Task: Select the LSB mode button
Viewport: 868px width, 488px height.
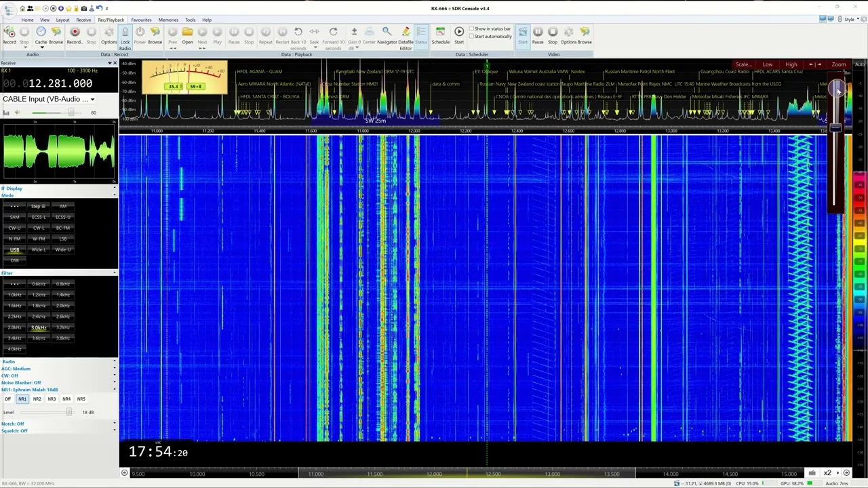Action: 63,239
